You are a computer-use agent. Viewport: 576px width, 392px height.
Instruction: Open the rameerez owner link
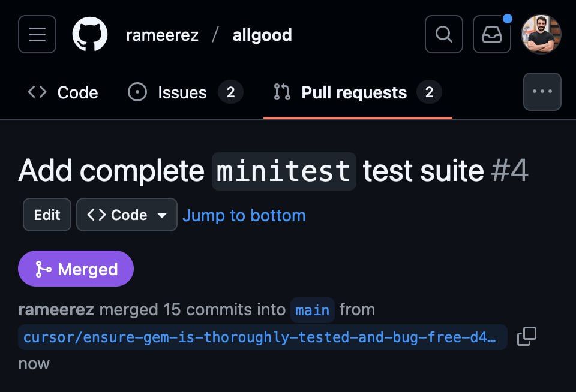tap(162, 35)
